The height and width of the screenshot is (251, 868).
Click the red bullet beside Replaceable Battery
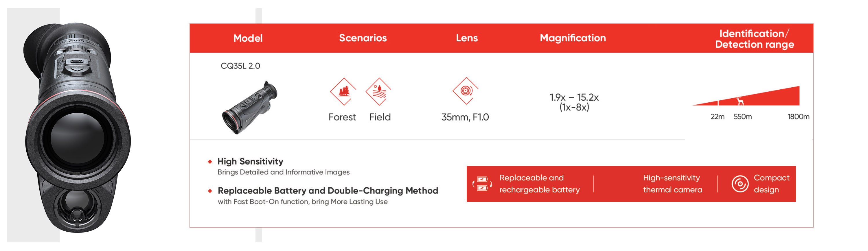(x=210, y=191)
